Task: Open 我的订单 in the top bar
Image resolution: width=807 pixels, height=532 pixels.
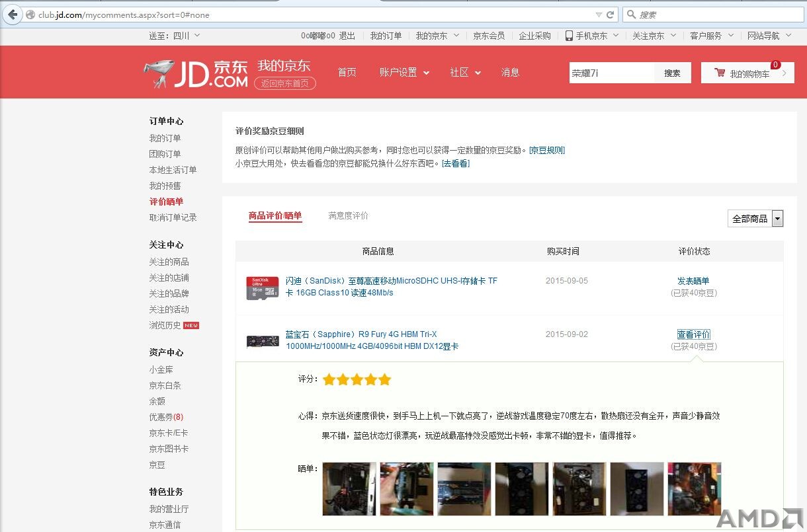Action: (386, 36)
